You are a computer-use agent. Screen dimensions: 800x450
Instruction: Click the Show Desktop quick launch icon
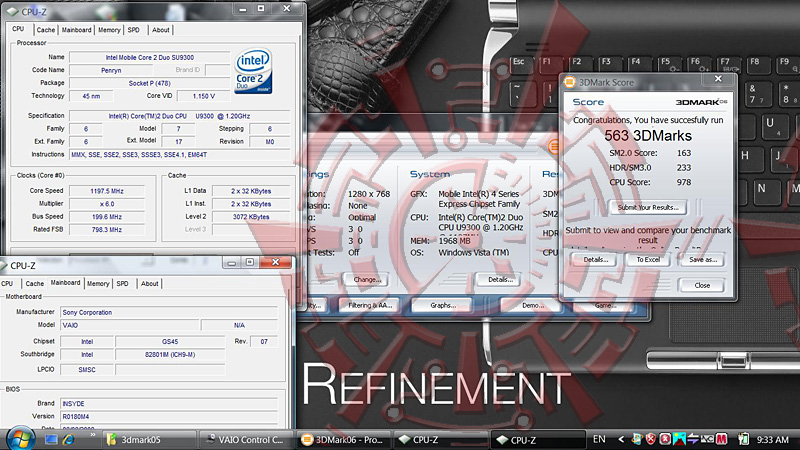[x=51, y=439]
